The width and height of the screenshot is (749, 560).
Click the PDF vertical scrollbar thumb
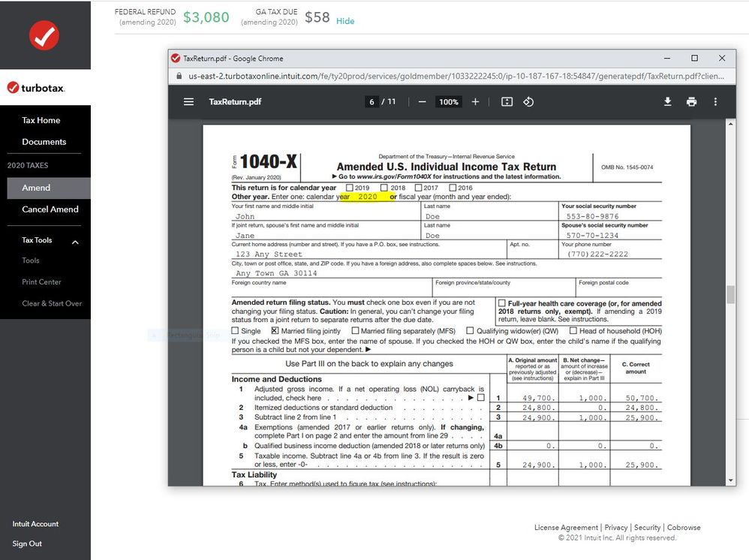pyautogui.click(x=731, y=294)
